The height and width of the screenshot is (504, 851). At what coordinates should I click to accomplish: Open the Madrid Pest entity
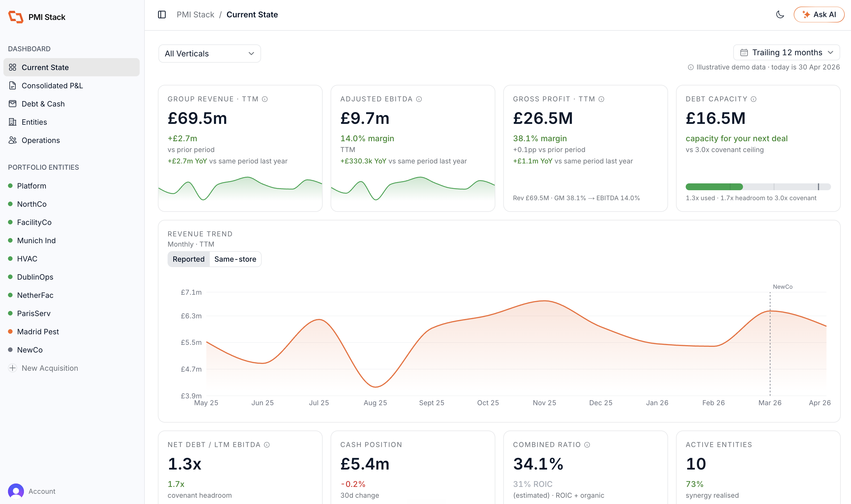(x=71, y=331)
